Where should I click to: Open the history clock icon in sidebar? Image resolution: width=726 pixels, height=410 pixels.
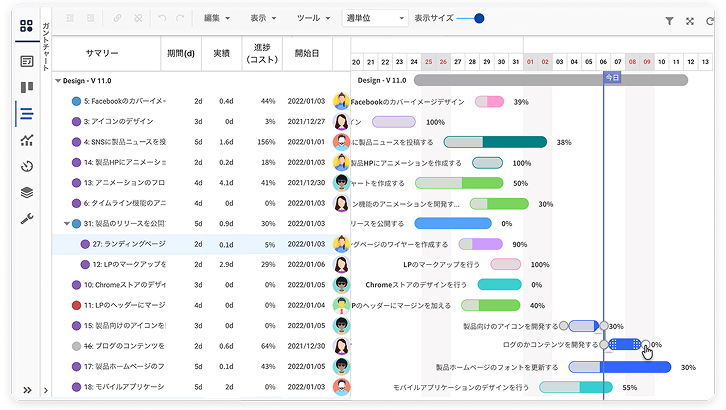(x=26, y=166)
